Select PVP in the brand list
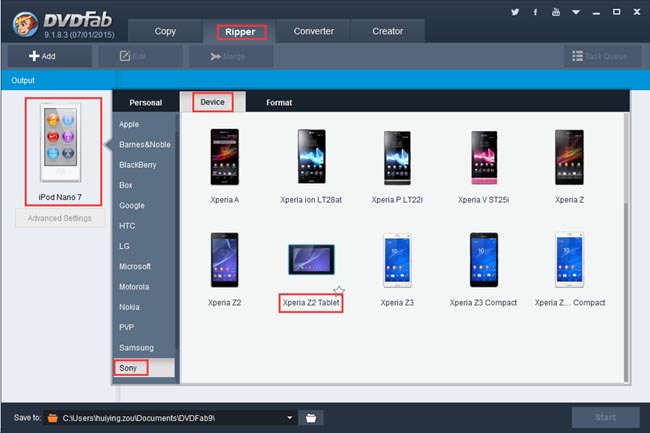The image size is (650, 433). click(126, 327)
